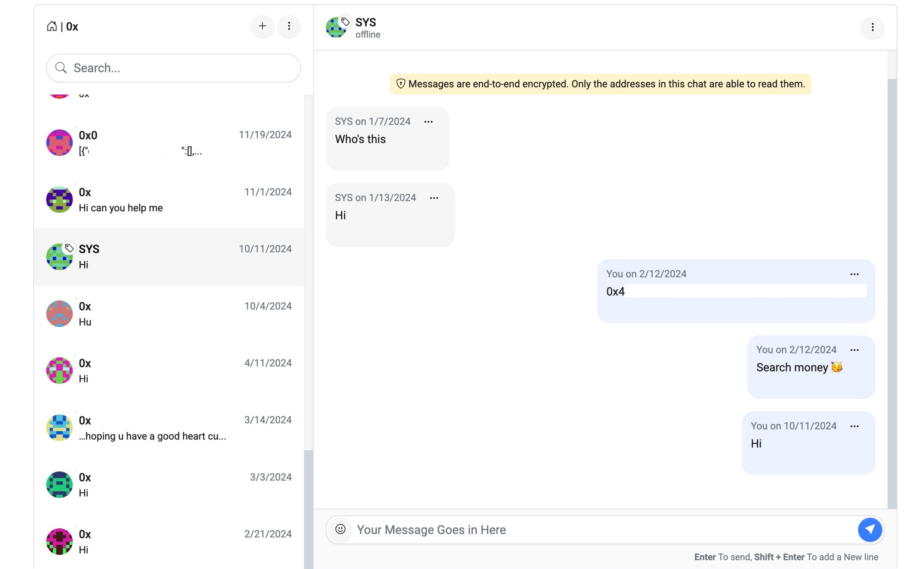The image size is (924, 569).
Task: Click the tag icon on the SYS list avatar
Action: coord(69,248)
